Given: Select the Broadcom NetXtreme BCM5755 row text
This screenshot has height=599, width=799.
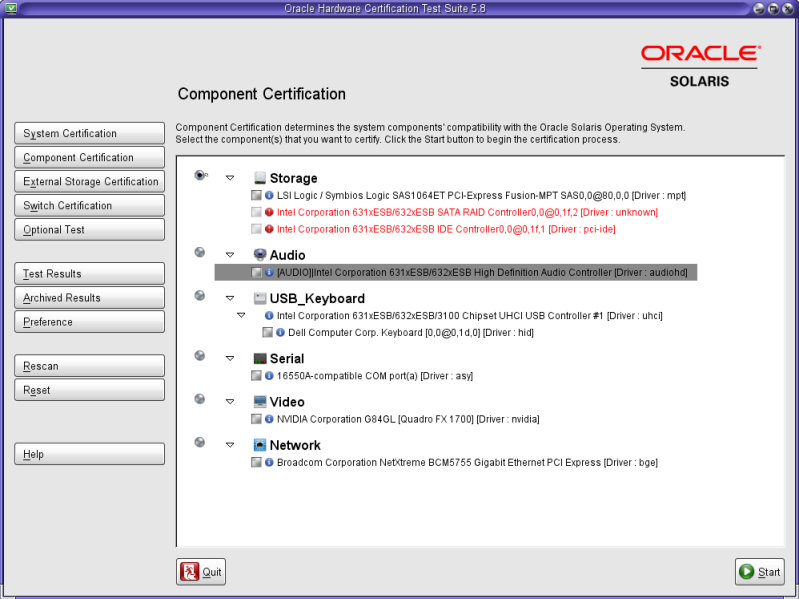Looking at the screenshot, I should point(467,462).
